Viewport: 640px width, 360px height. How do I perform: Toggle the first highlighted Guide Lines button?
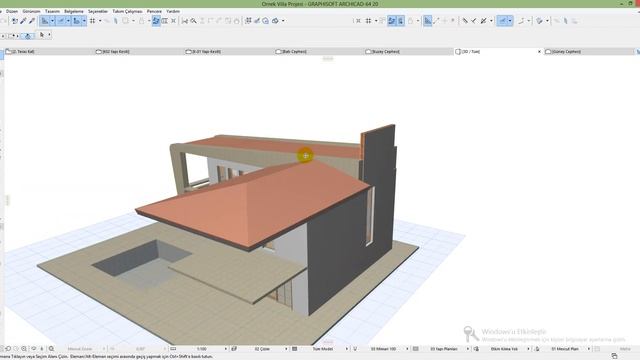(x=44, y=21)
